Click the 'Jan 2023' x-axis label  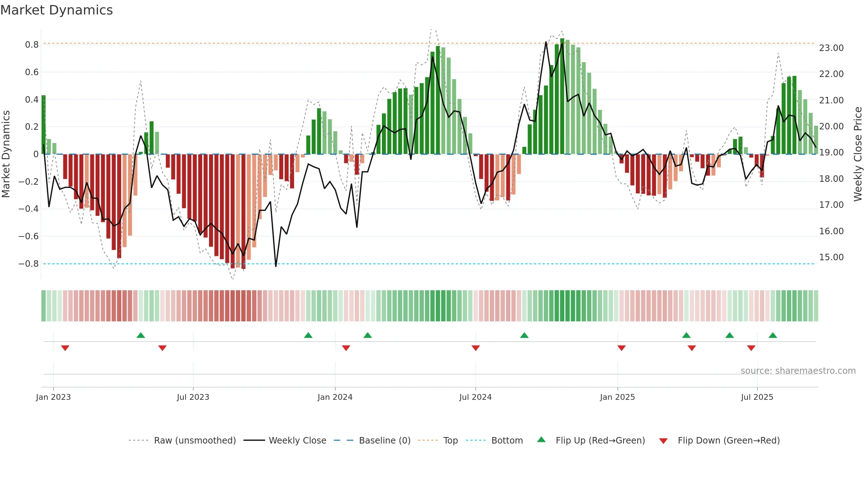pyautogui.click(x=54, y=397)
